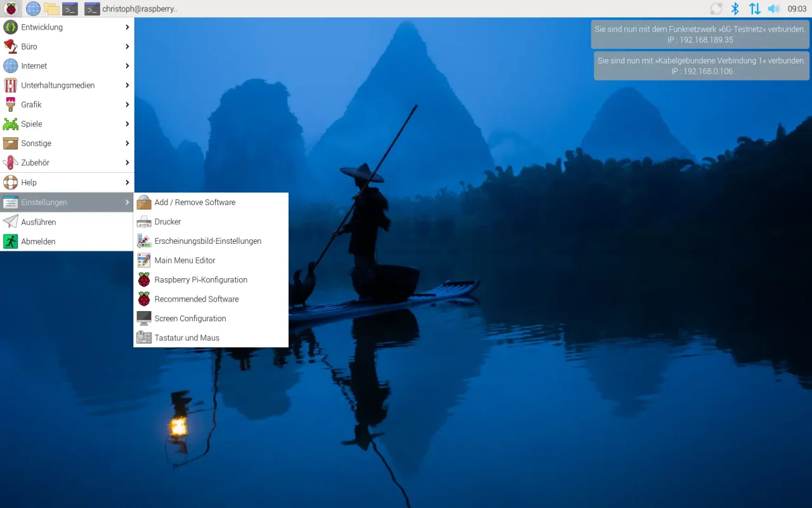Launch the terminal from the taskbar
812x508 pixels.
(70, 9)
